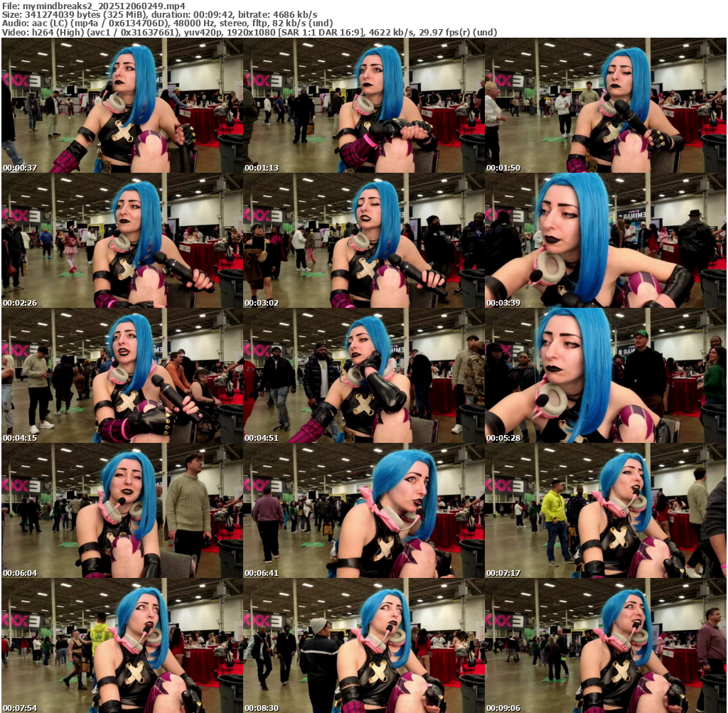Select the frame at 00:08:30
This screenshot has width=728, height=713.
tap(364, 645)
